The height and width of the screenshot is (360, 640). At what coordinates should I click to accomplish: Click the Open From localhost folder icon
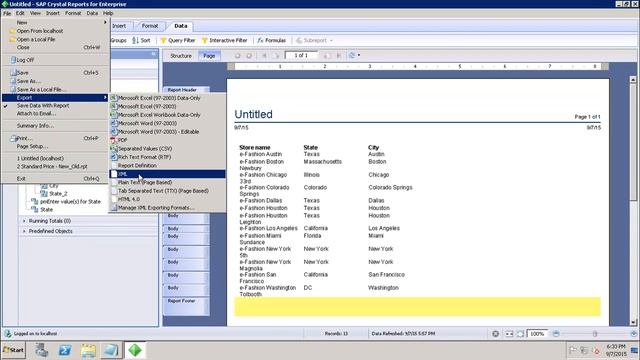(x=13, y=31)
